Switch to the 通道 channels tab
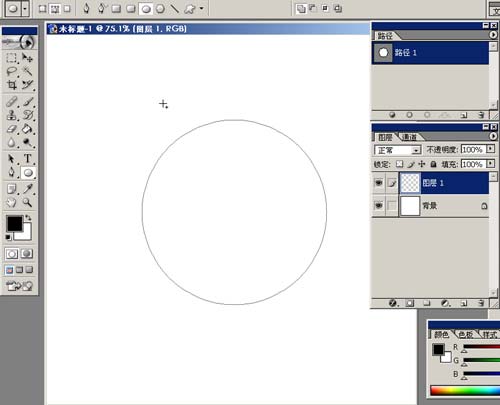Image resolution: width=500 pixels, height=405 pixels. point(409,137)
